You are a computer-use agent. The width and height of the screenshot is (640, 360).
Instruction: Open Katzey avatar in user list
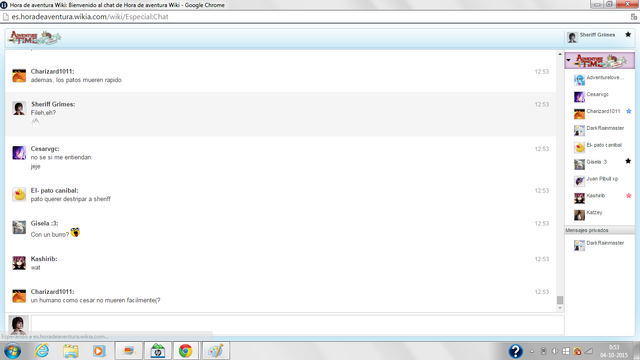click(579, 215)
